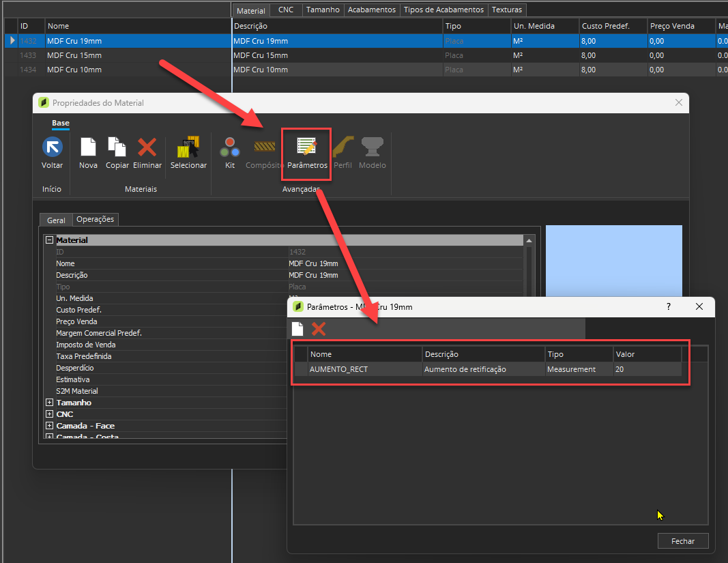Screen dimensions: 728x563
Task: Click the Perfil icon
Action: (x=343, y=147)
